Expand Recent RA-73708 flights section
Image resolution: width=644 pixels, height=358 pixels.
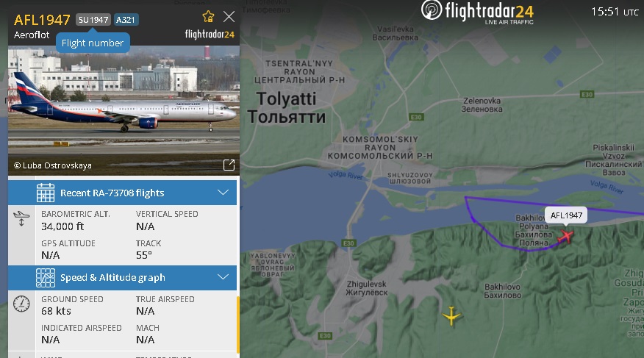pos(223,193)
